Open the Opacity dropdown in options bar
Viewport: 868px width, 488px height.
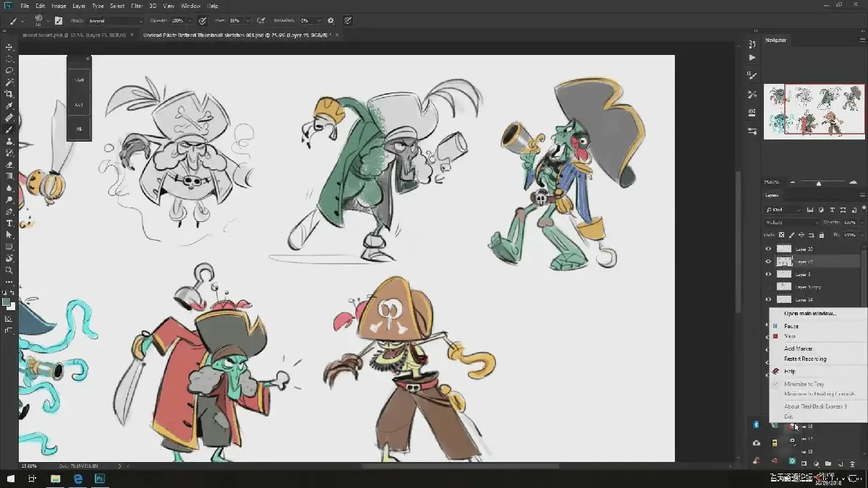click(191, 21)
